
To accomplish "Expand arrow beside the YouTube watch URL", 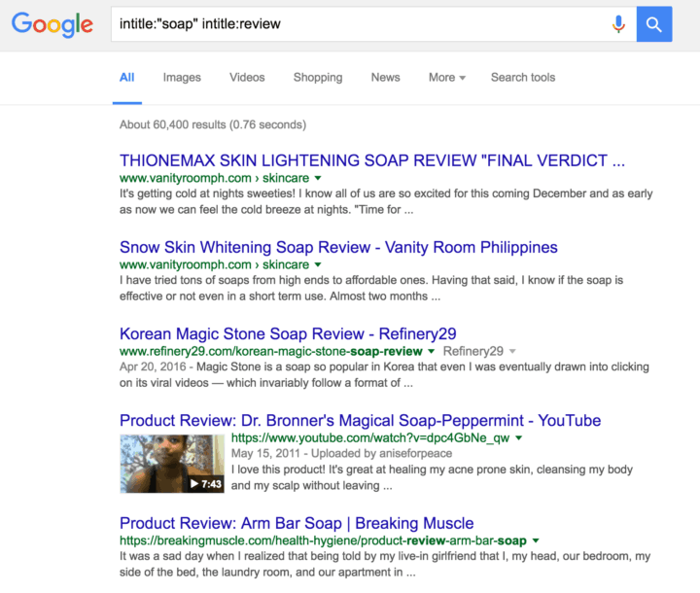I will (x=519, y=438).
